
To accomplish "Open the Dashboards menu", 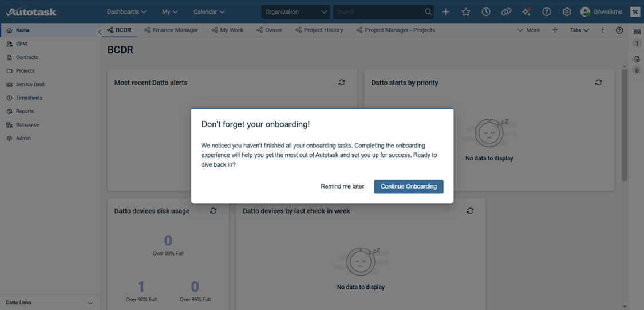I will point(127,12).
